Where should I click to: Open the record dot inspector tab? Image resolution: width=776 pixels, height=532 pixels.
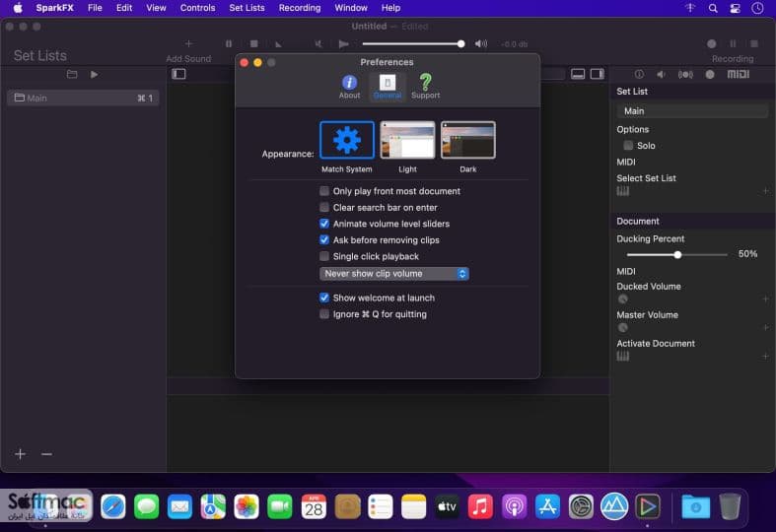(x=710, y=74)
